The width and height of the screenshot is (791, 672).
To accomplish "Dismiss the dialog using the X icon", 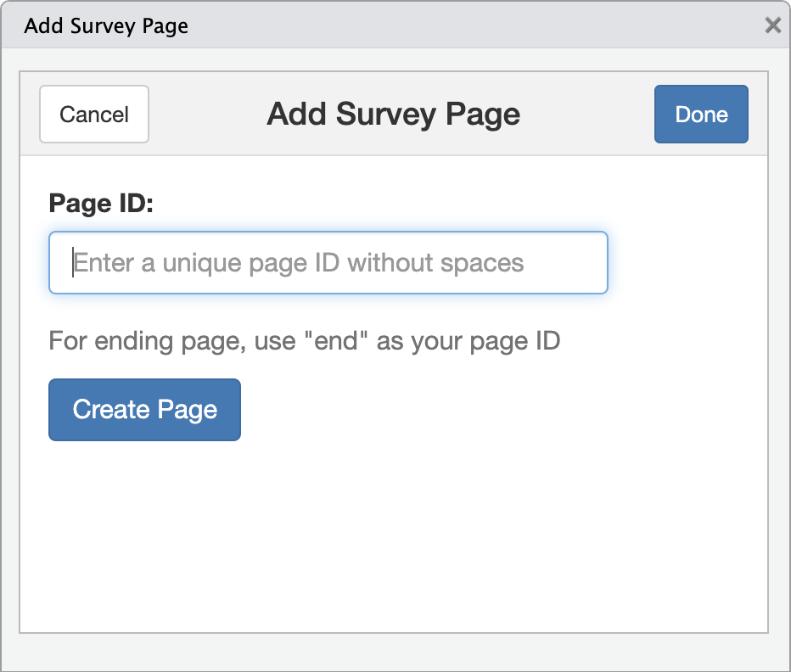I will [772, 25].
